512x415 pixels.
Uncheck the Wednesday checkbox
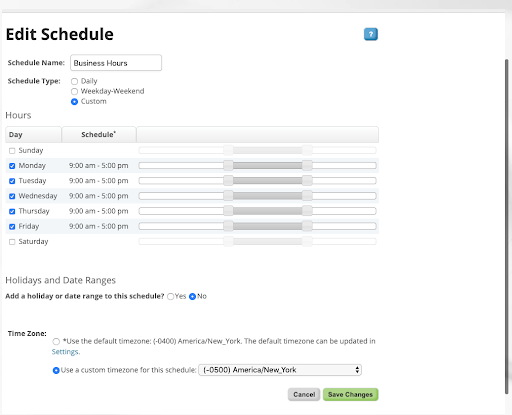12,196
